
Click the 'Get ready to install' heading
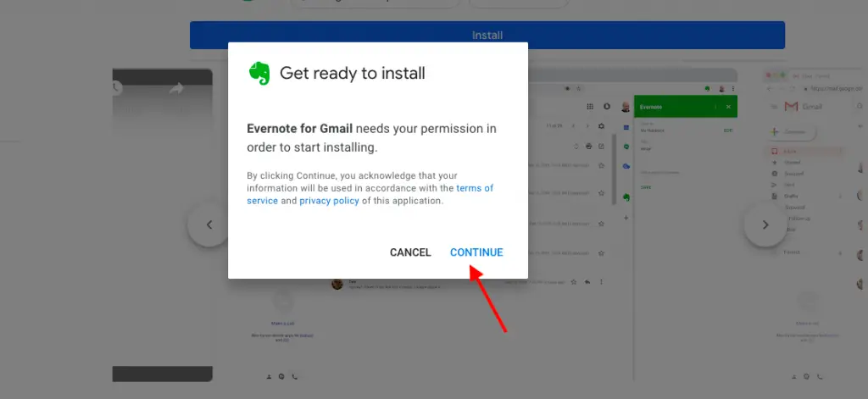coord(352,73)
